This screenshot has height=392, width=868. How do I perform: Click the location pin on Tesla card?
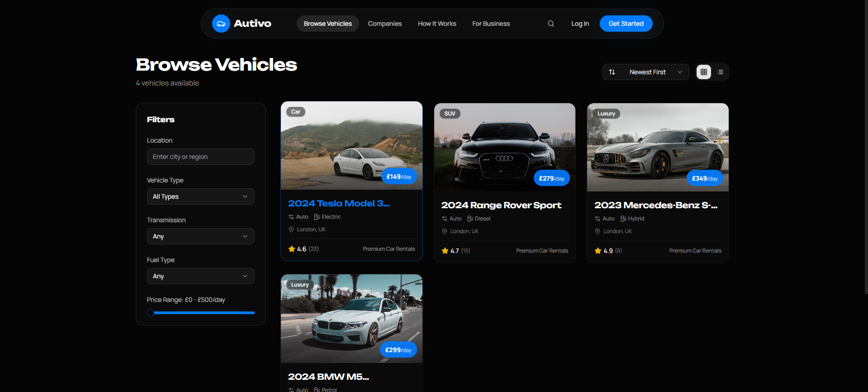[x=291, y=229]
